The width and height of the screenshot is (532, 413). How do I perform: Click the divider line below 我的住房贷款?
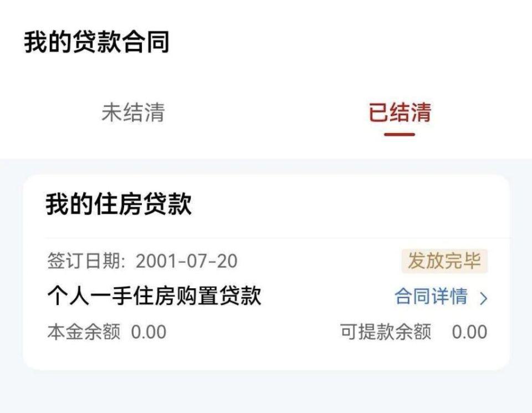click(x=278, y=238)
